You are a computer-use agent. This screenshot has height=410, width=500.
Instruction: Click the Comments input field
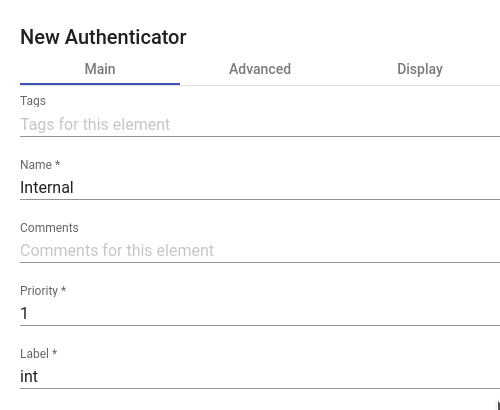pos(260,250)
